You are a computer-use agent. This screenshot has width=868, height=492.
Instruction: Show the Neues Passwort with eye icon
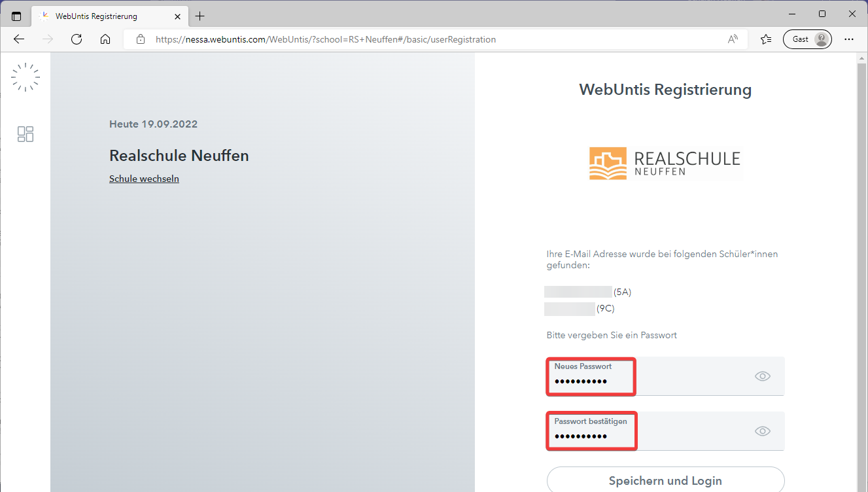(762, 376)
